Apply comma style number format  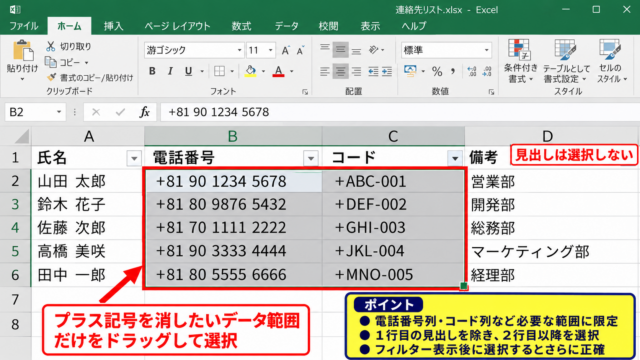tap(453, 71)
